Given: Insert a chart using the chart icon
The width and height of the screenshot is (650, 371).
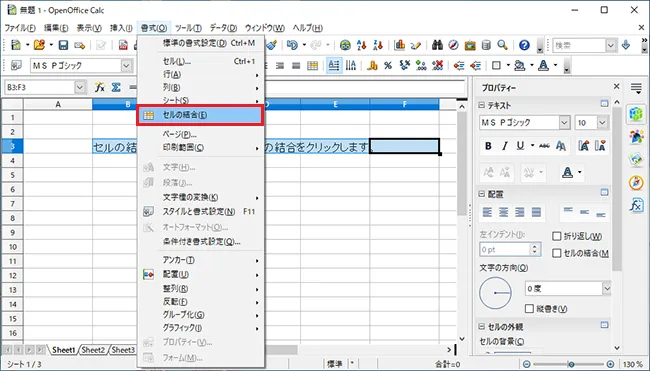Looking at the screenshot, I should pyautogui.click(x=400, y=45).
